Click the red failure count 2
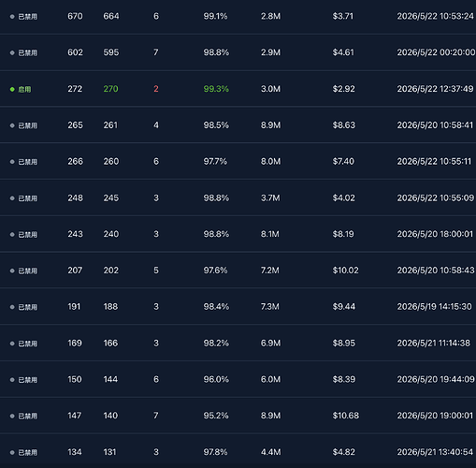476x468 pixels. [x=156, y=89]
